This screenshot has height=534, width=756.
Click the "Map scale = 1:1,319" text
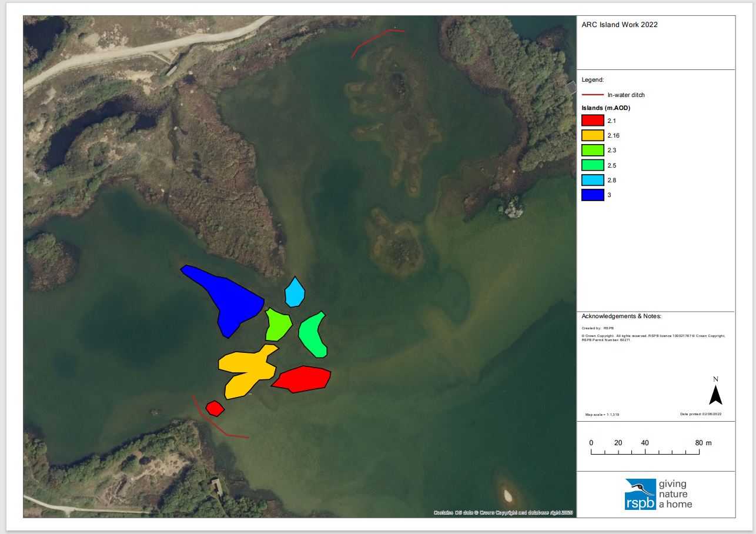pos(602,415)
